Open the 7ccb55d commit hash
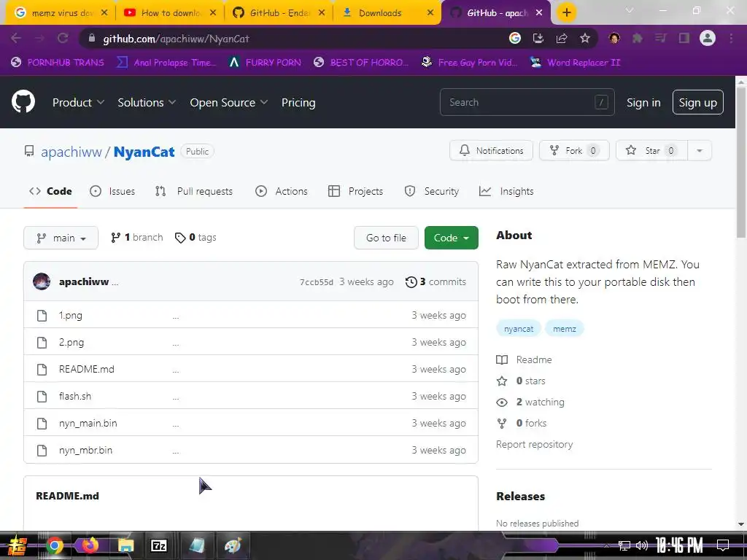Screen dimensions: 747x560 [317, 282]
